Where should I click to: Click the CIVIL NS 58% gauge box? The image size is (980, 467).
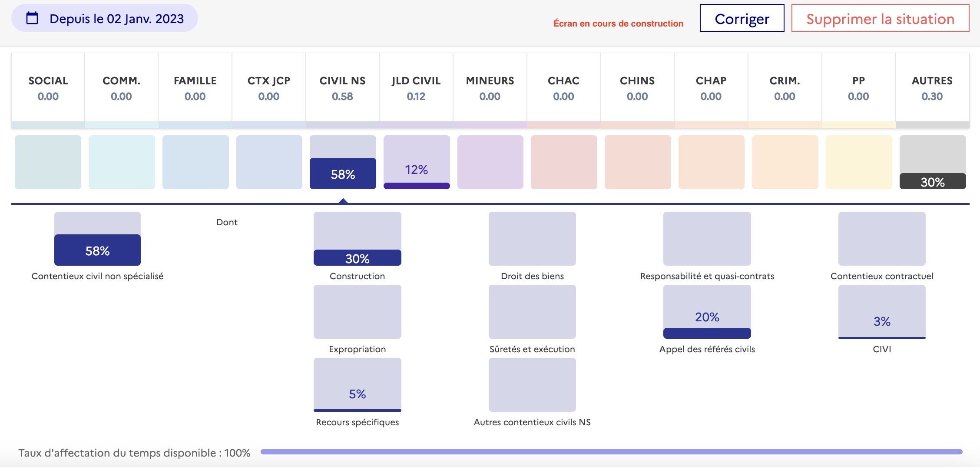pos(343,163)
